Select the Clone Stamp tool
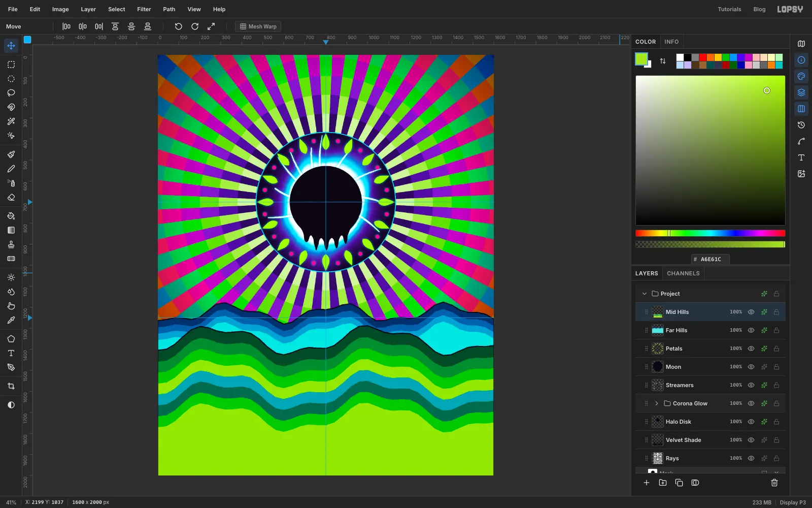The width and height of the screenshot is (812, 508). pyautogui.click(x=11, y=244)
